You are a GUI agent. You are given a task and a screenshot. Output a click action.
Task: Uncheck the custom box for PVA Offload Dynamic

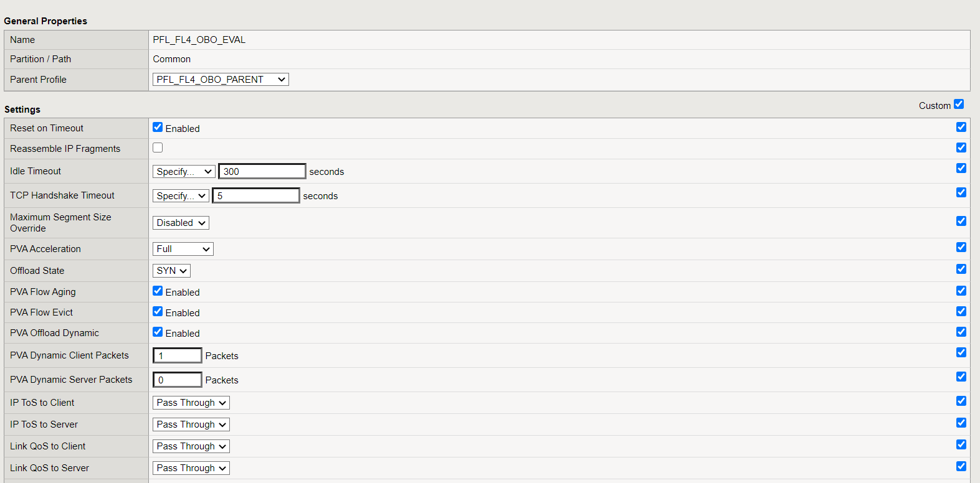point(961,332)
